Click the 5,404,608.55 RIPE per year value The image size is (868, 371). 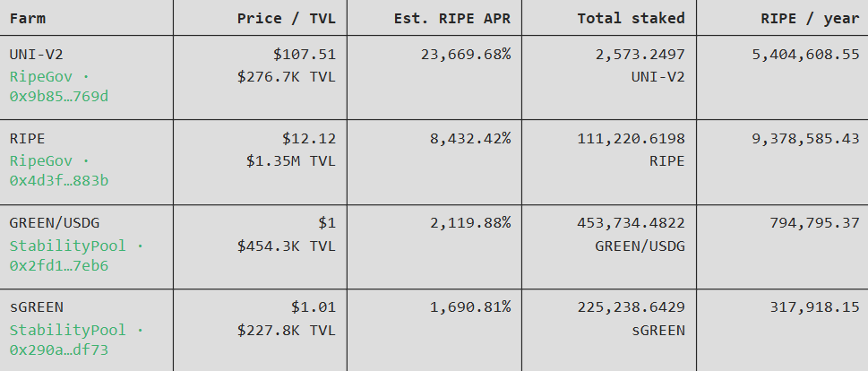tap(805, 55)
